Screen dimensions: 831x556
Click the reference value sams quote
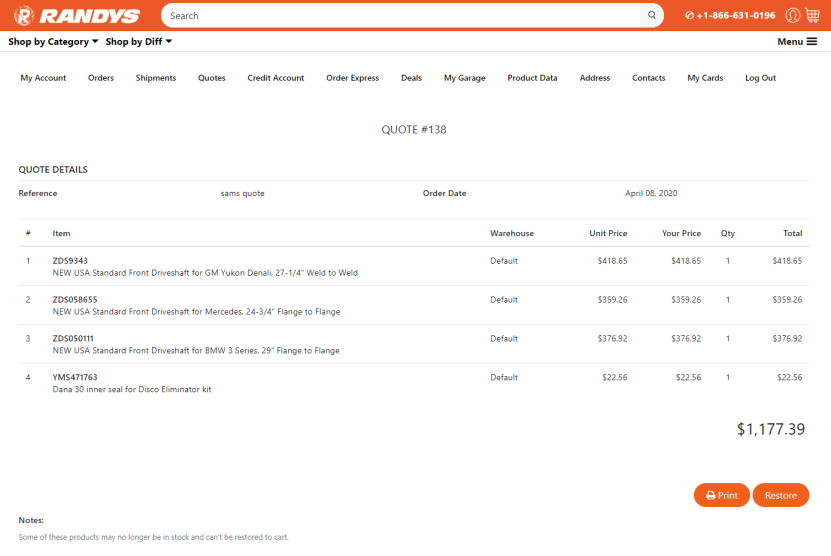tap(242, 193)
